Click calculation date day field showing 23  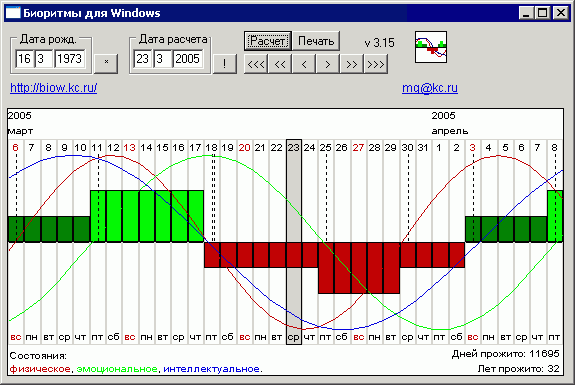pyautogui.click(x=143, y=59)
